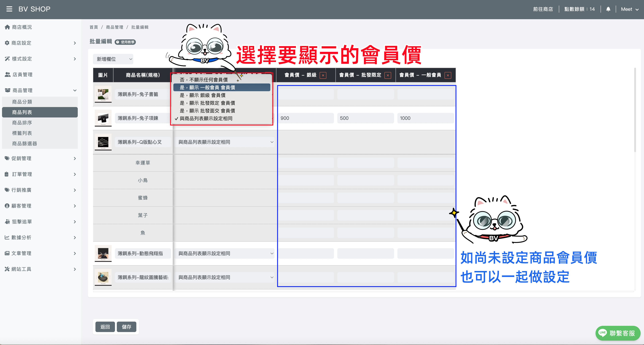644x345 pixels.
Task: Open 商品排序 in sidebar
Action: pyautogui.click(x=40, y=123)
